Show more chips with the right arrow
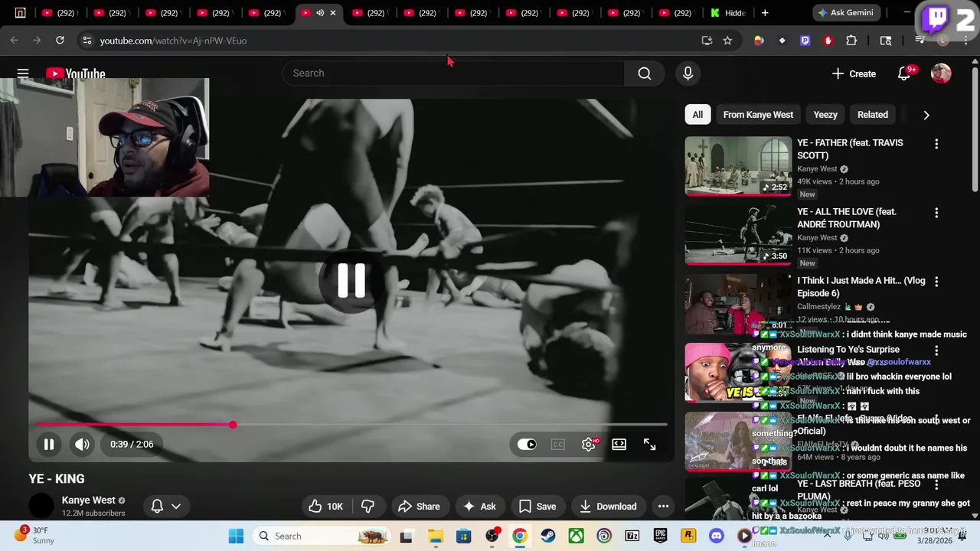The height and width of the screenshot is (551, 980). (926, 115)
